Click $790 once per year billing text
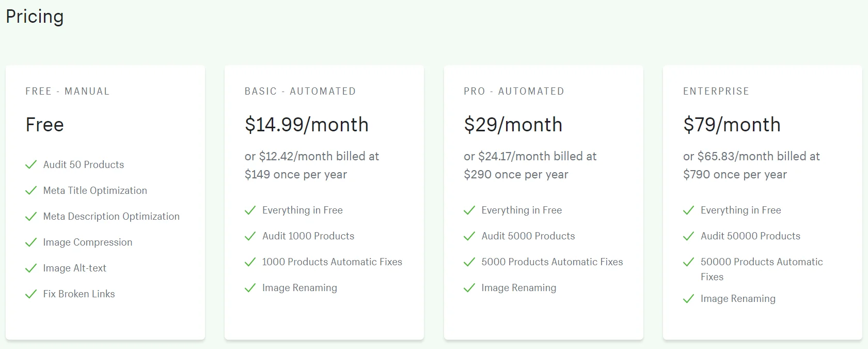Image resolution: width=868 pixels, height=349 pixels. click(735, 174)
